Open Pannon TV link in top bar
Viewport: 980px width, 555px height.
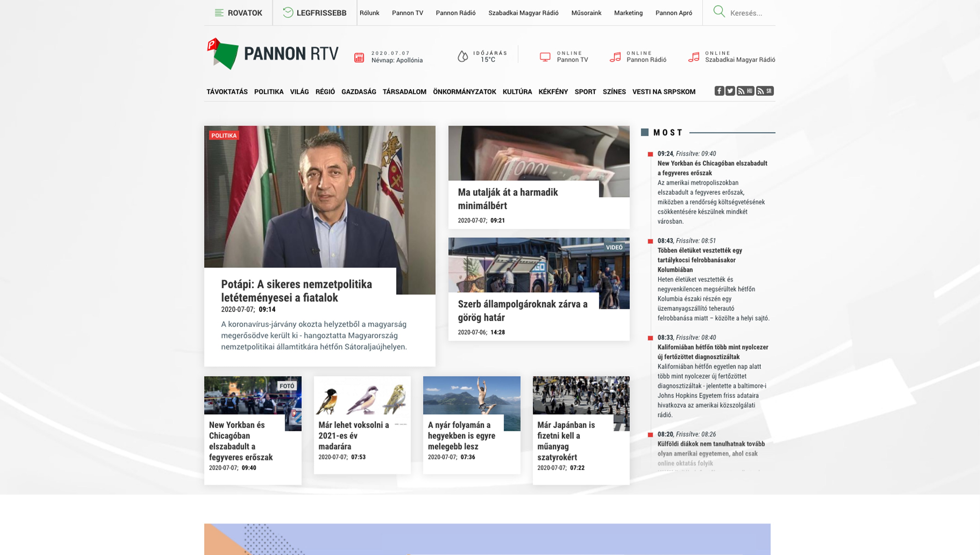407,13
